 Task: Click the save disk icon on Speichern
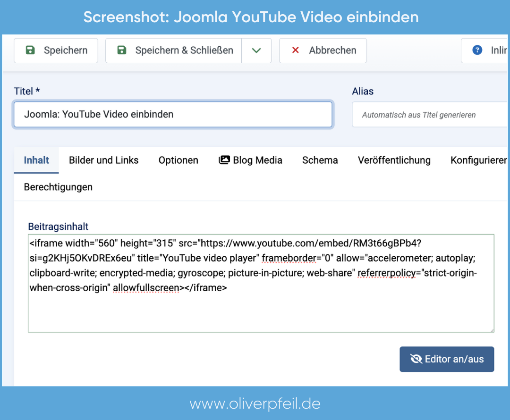[x=29, y=50]
